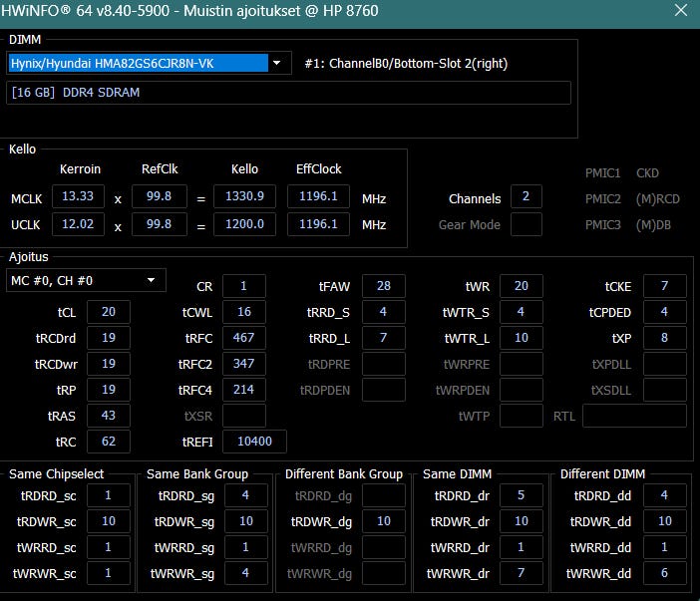The height and width of the screenshot is (601, 700).
Task: Select tRDWR_dg value in Different Bank Group
Action: pyautogui.click(x=383, y=521)
